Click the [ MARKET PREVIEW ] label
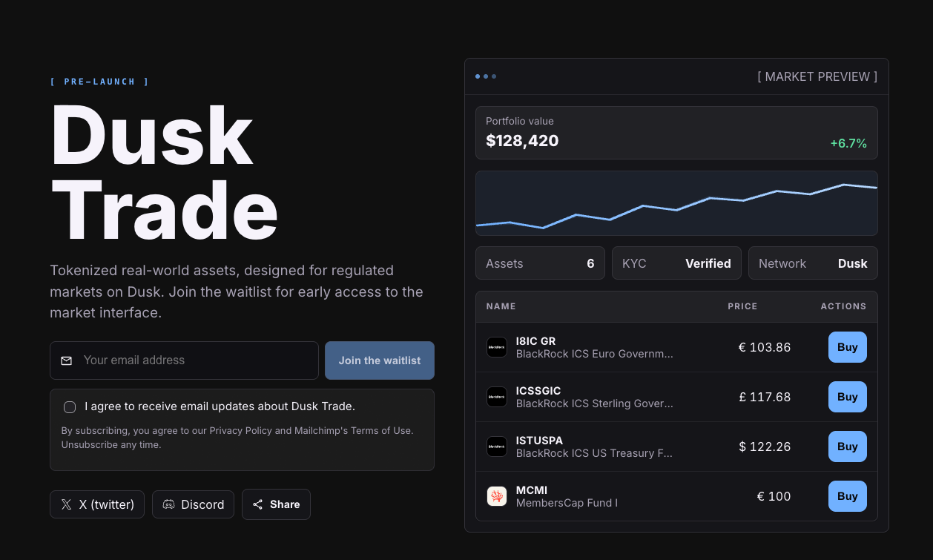The image size is (933, 560). (817, 76)
